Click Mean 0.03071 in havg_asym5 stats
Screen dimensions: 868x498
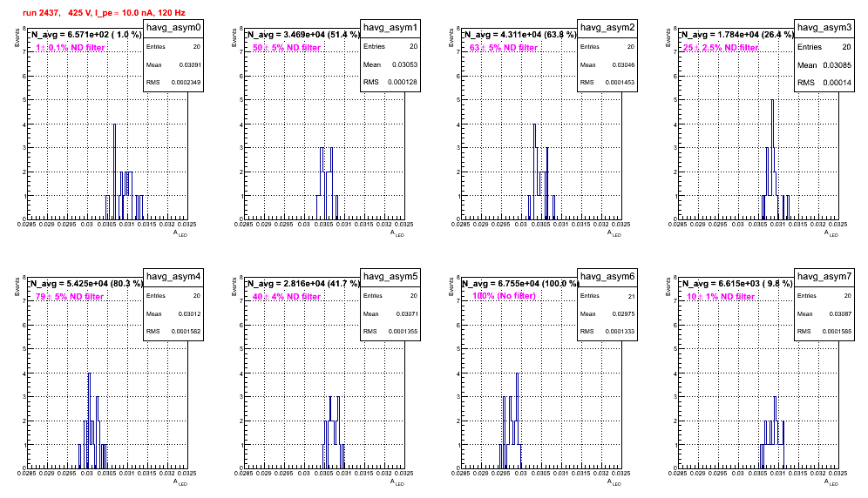(390, 313)
